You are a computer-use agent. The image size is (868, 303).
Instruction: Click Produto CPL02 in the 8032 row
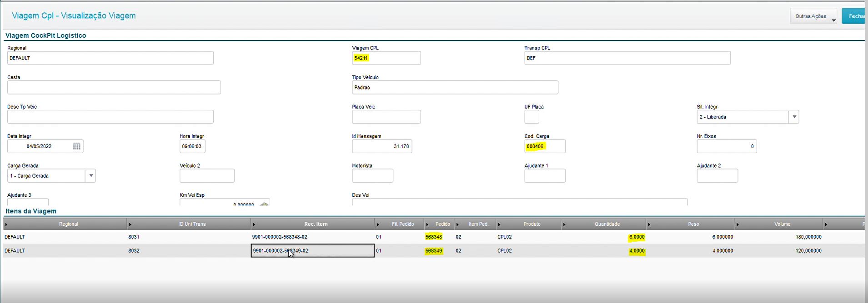pyautogui.click(x=505, y=251)
